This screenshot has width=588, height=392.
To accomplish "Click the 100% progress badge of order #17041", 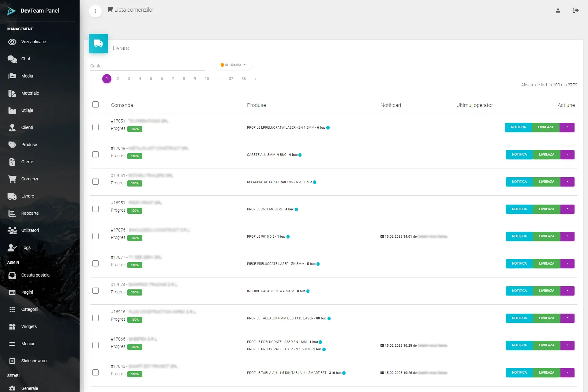I will coord(135,183).
